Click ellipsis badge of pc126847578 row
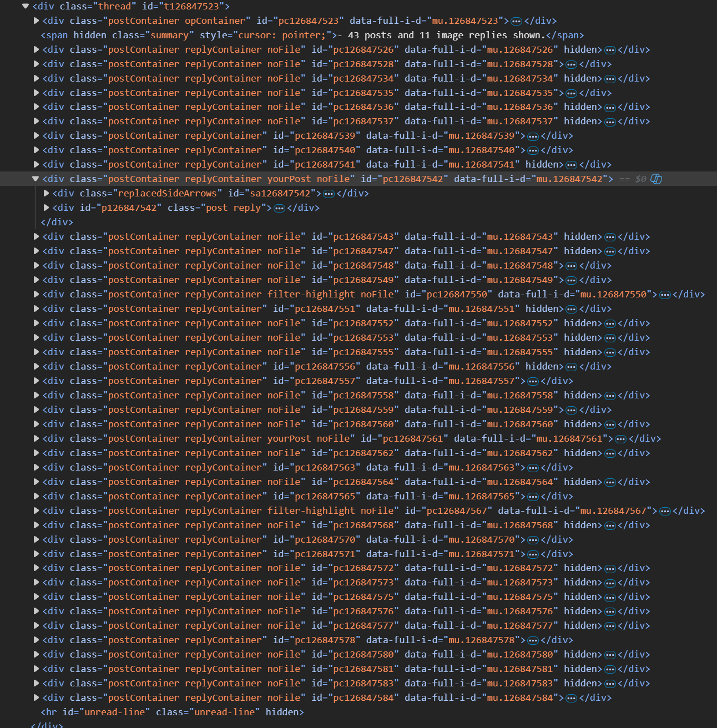This screenshot has width=717, height=728. pos(533,640)
